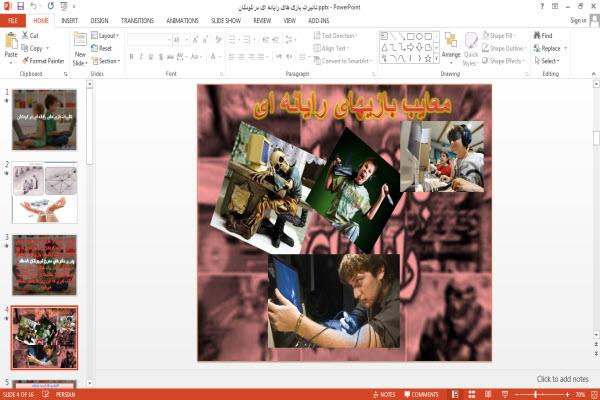Viewport: 600px width, 400px height.
Task: Click the zoom out minus button
Action: pos(517,394)
